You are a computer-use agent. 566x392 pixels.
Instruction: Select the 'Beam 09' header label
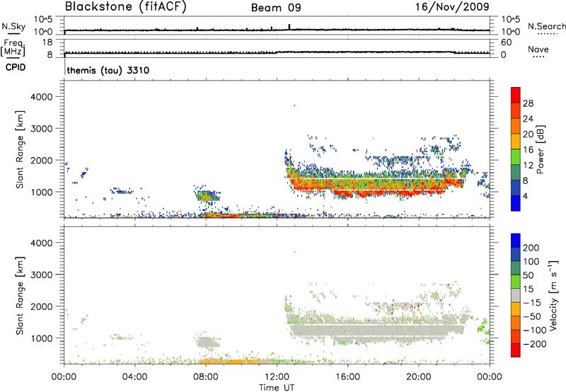point(276,8)
